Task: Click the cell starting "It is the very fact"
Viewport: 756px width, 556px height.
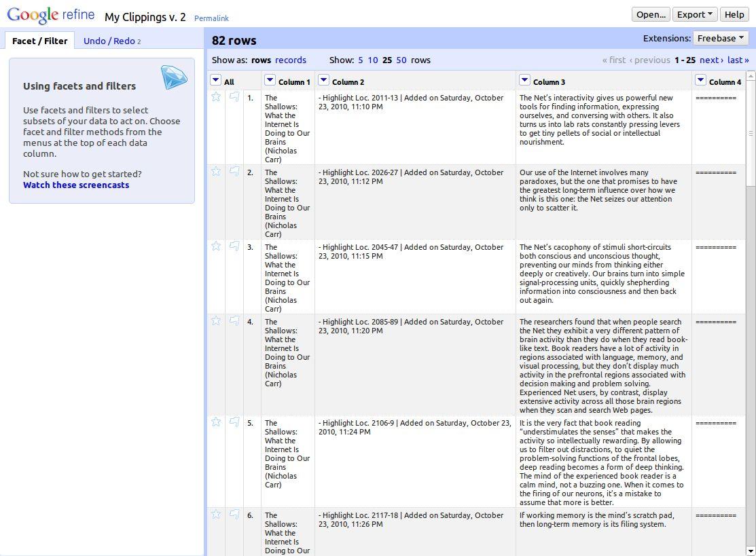Action: (604, 461)
